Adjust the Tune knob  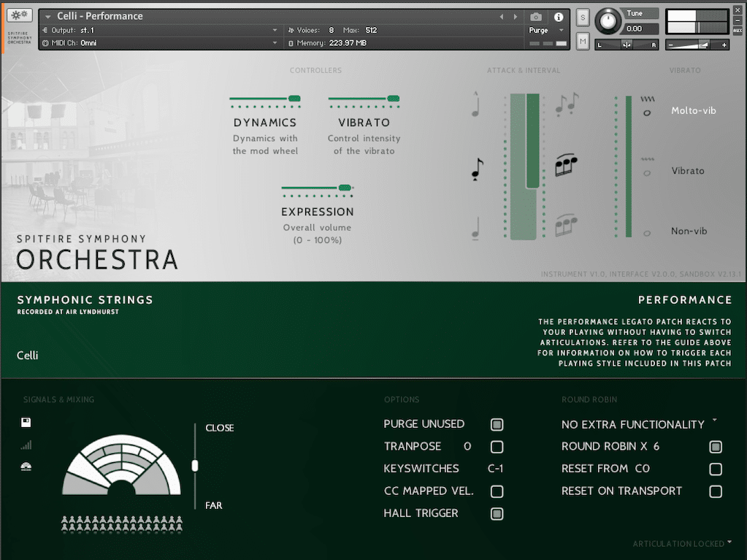pos(608,21)
